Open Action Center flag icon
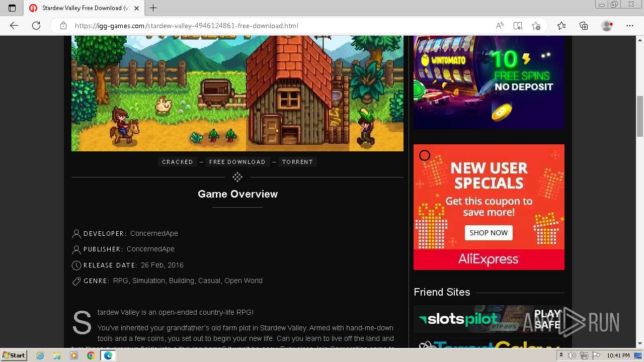This screenshot has height=362, width=644. click(596, 355)
